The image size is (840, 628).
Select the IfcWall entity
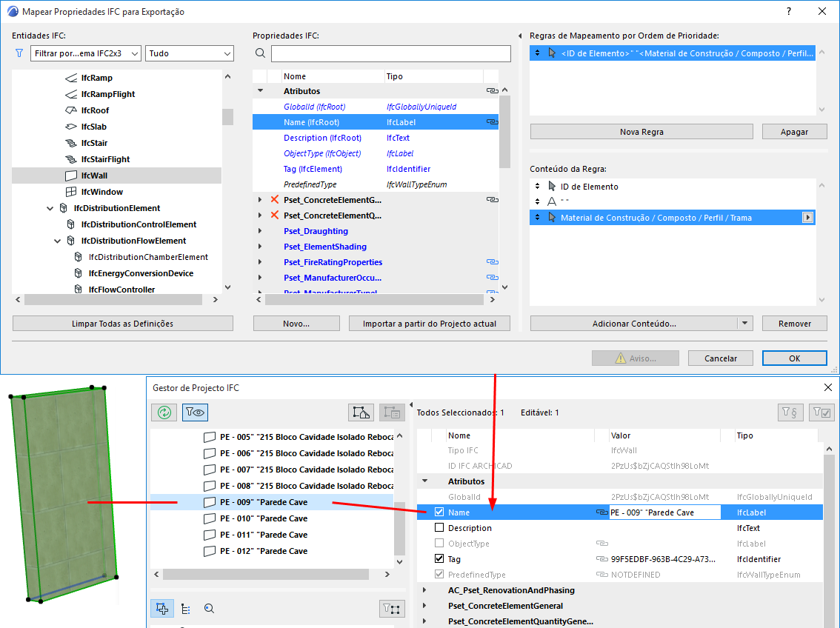116,176
